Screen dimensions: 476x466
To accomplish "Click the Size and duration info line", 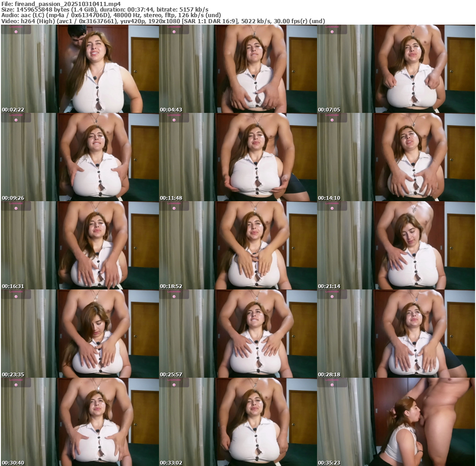I will (105, 9).
